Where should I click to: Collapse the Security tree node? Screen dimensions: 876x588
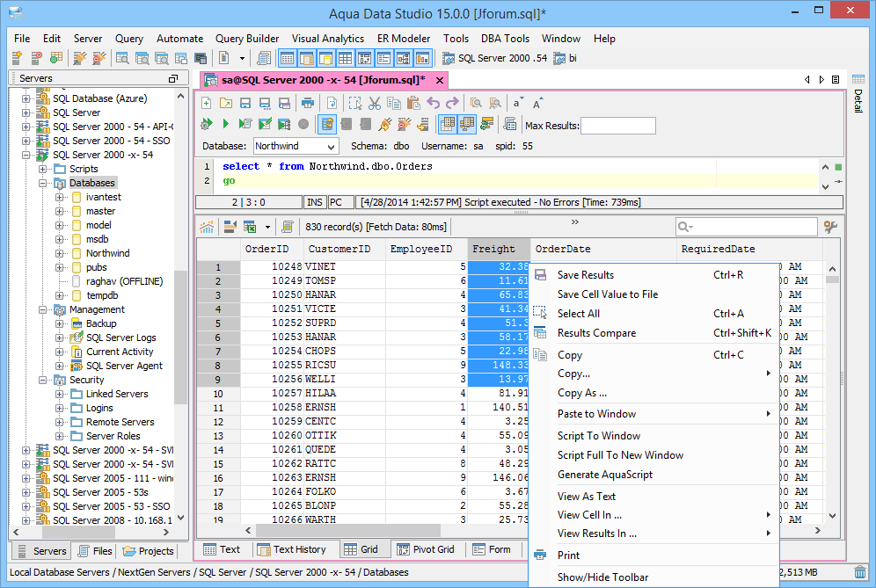42,380
